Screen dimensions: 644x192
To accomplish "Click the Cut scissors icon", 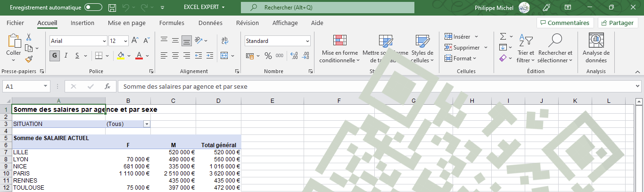I will [29, 37].
